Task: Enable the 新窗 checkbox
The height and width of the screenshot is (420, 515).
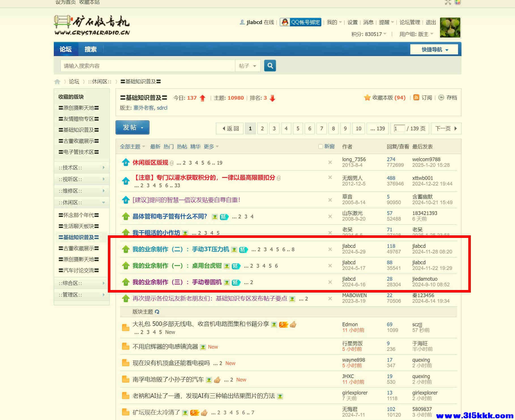Action: [x=320, y=146]
